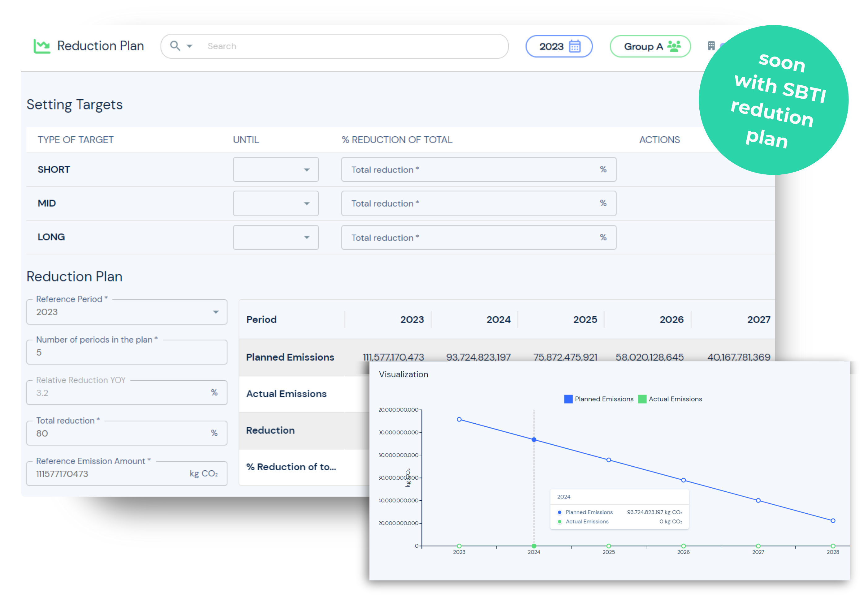Click the 2028 planned emissions data point

[x=833, y=521]
